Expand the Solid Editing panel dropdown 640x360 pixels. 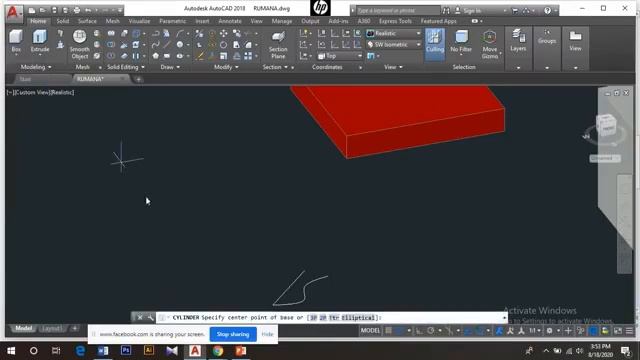tap(126, 67)
